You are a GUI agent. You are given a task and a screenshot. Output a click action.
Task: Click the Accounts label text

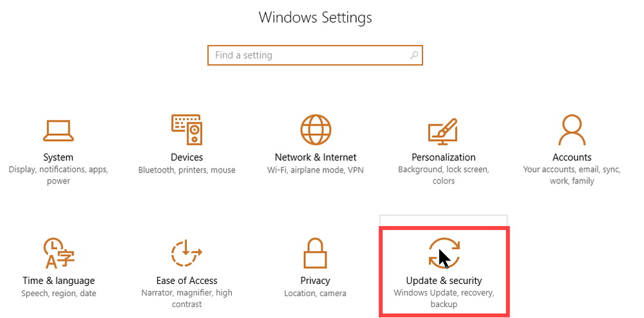pos(572,157)
